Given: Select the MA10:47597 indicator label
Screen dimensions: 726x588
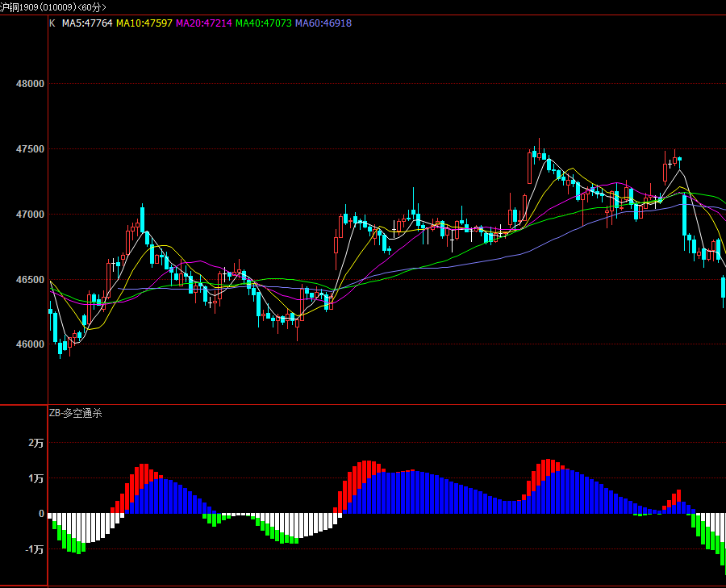Looking at the screenshot, I should [x=144, y=23].
